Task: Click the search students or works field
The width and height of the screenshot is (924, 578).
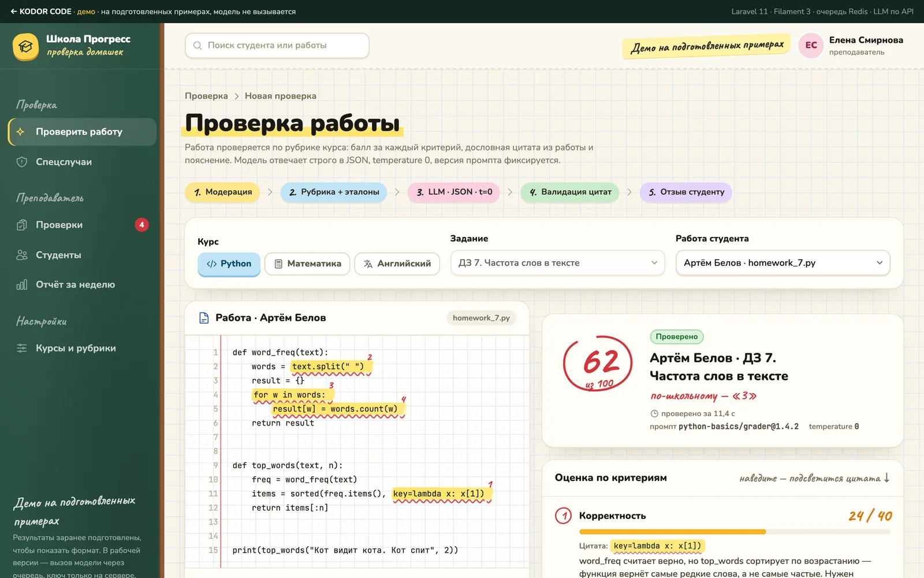Action: click(x=277, y=46)
